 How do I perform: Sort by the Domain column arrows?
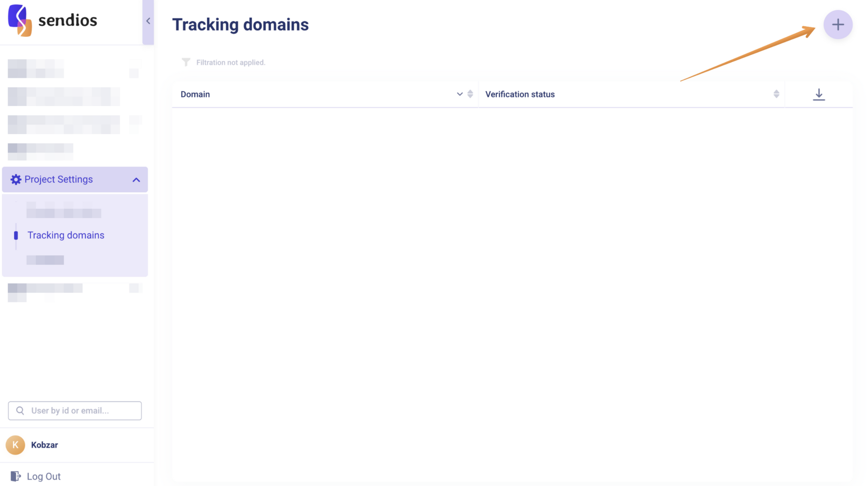[470, 94]
